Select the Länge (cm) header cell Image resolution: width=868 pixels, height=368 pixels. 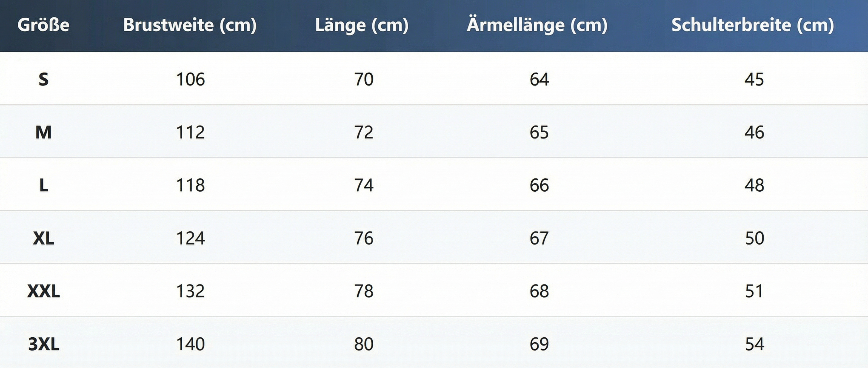pyautogui.click(x=362, y=25)
